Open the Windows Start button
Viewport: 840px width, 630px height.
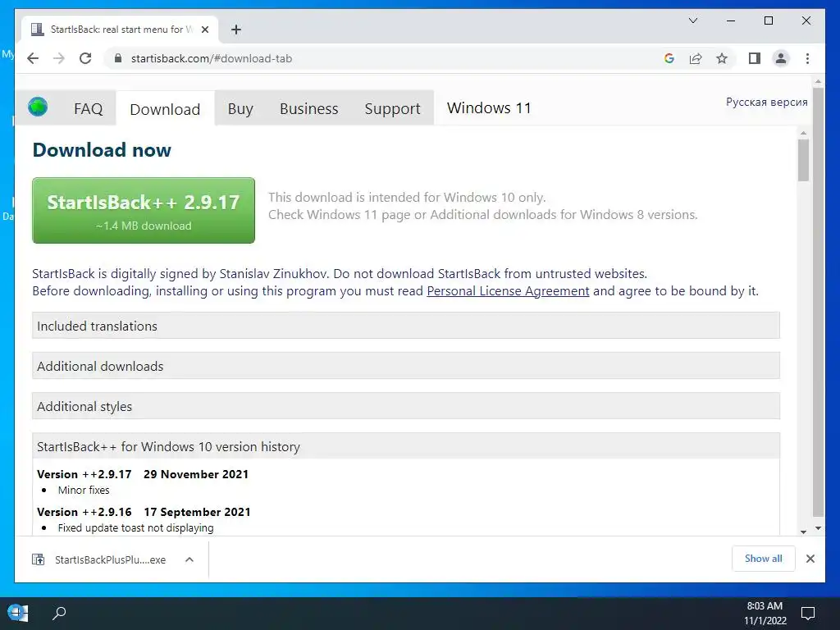click(17, 613)
